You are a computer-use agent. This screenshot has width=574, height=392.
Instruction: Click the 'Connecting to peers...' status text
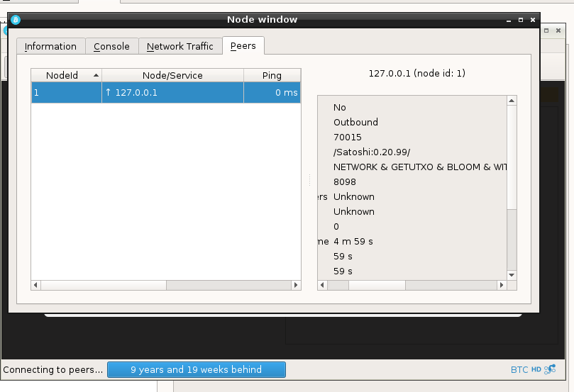pyautogui.click(x=53, y=370)
